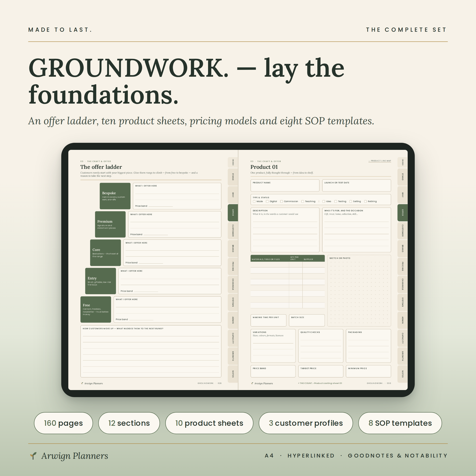Open the Product costing sheet 01 link

[320, 383]
